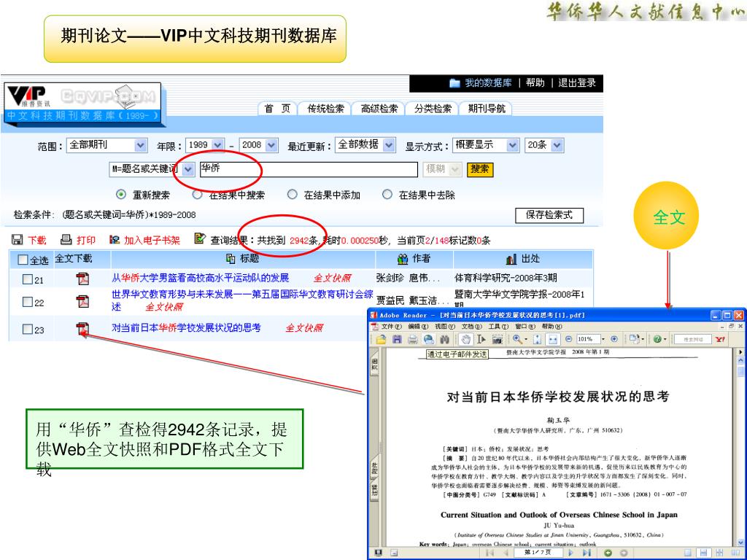This screenshot has width=747, height=560.
Task: Click the Print icon in Adobe Reader toolbar
Action: click(x=413, y=339)
